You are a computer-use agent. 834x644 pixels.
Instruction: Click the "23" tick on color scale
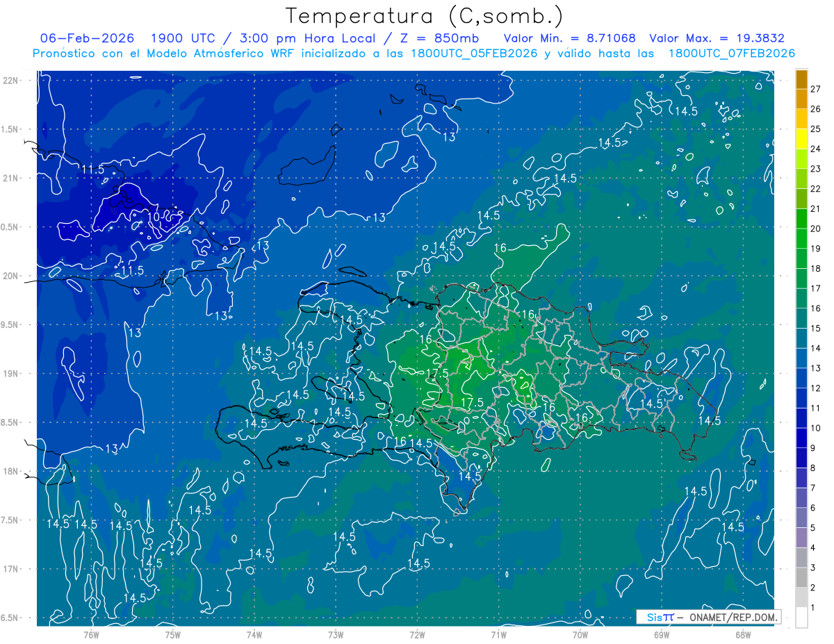[x=815, y=169]
